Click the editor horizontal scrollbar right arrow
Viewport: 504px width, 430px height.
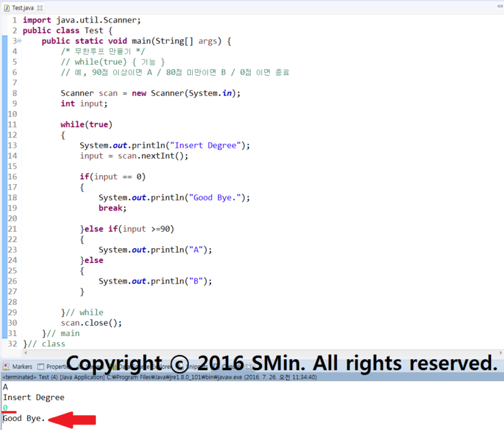coord(501,353)
